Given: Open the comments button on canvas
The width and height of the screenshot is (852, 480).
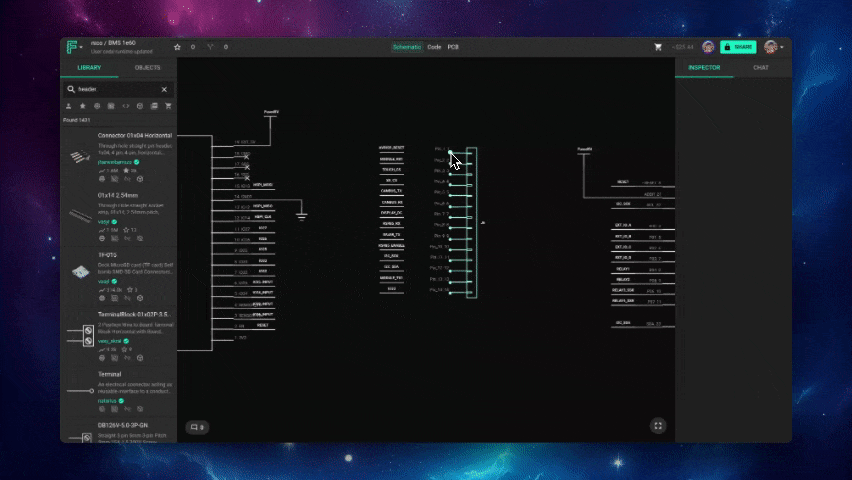Looking at the screenshot, I should (x=197, y=427).
